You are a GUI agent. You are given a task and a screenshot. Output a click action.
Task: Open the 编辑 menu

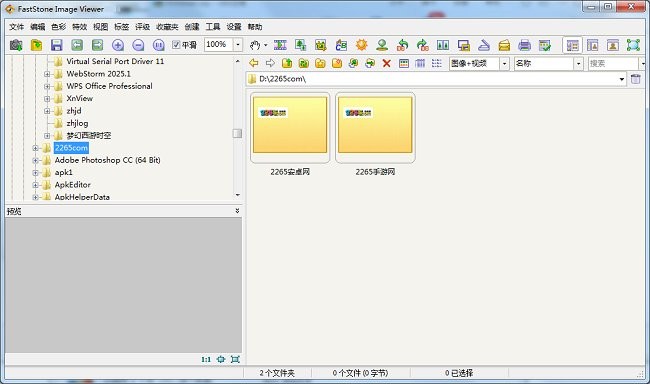(x=38, y=27)
